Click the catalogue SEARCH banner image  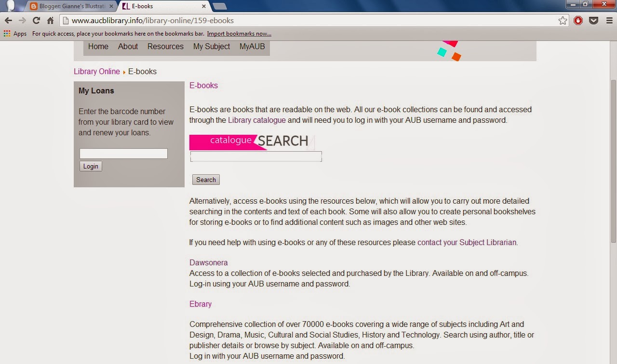point(252,142)
